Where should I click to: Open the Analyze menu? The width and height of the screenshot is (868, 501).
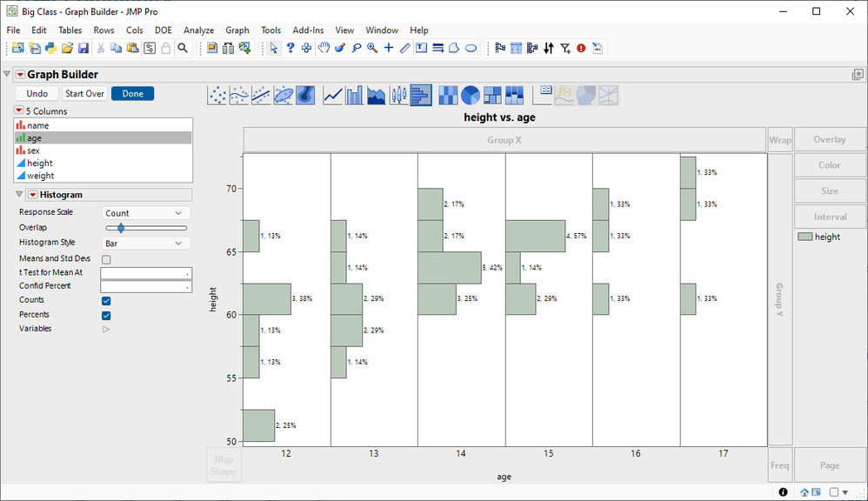point(198,30)
